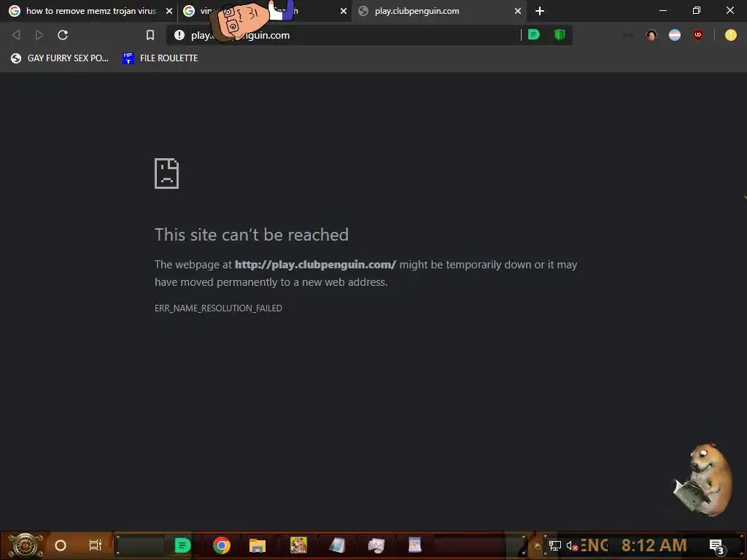
Task: Open the not-secure site info icon
Action: [179, 35]
